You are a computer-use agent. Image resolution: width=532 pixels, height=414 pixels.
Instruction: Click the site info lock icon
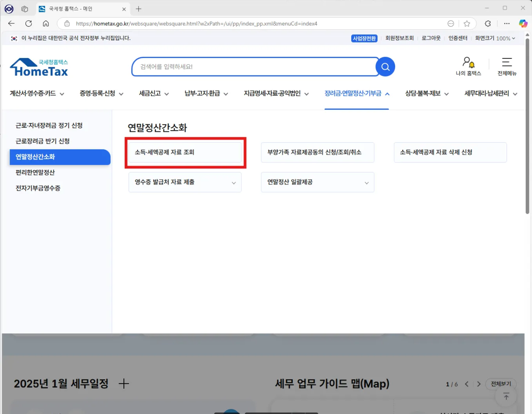click(x=67, y=24)
